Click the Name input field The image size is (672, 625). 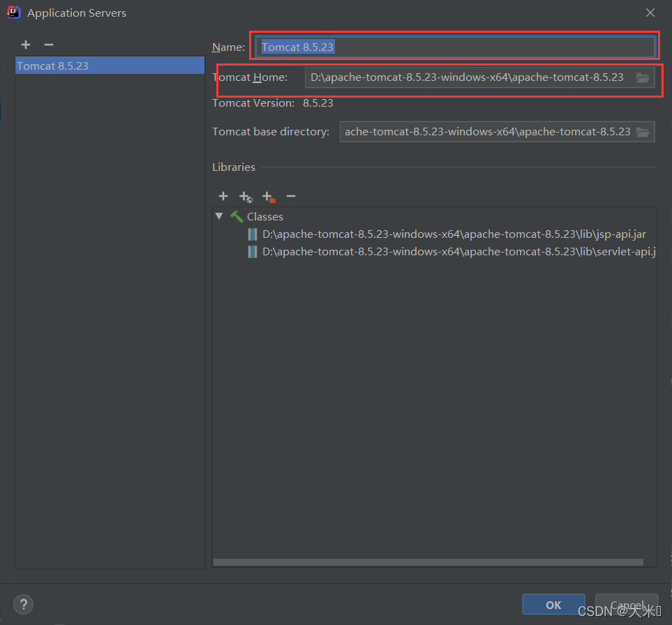455,47
